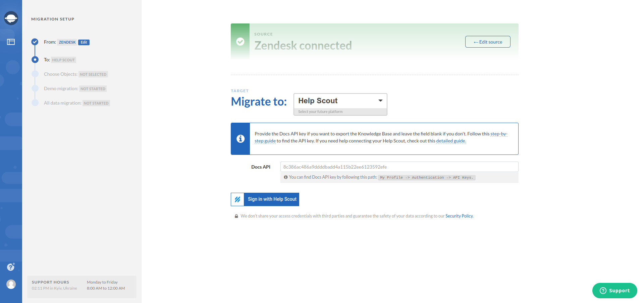This screenshot has width=644, height=303.
Task: Click NOT STARTED badge beside Demo migration
Action: 93,89
